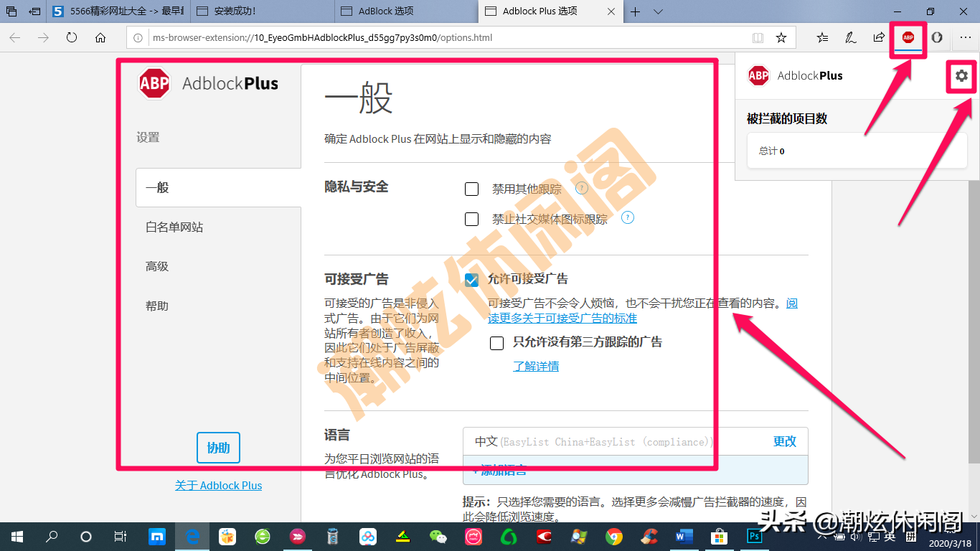Click the forward navigation arrow

(43, 38)
